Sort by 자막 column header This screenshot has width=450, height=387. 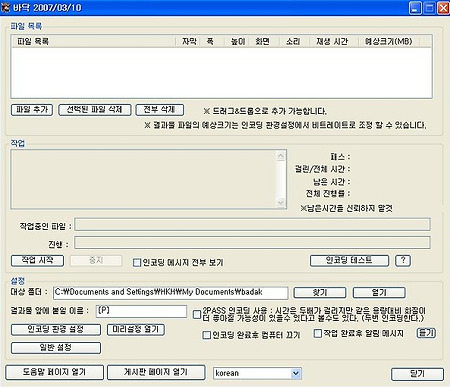(x=188, y=41)
